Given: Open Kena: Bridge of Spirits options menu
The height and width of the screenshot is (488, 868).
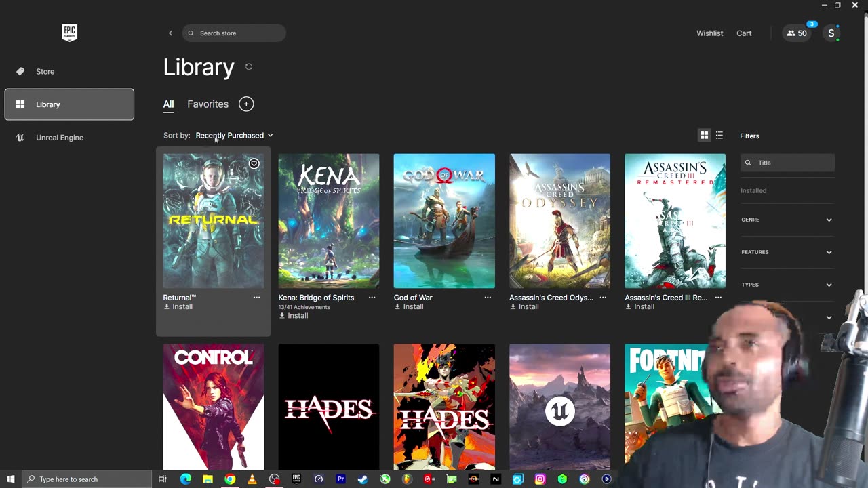Looking at the screenshot, I should (372, 298).
